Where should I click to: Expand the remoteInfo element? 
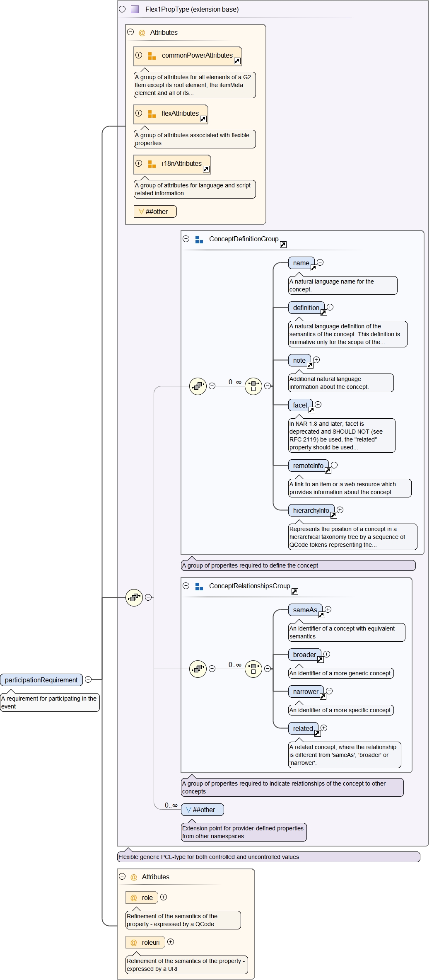tap(334, 465)
